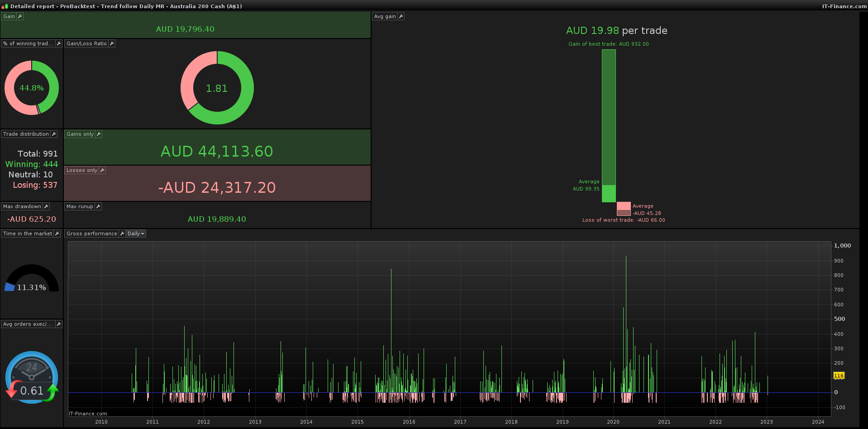Open Trade distribution wrench settings
Image resolution: width=868 pixels, height=429 pixels.
(54, 134)
